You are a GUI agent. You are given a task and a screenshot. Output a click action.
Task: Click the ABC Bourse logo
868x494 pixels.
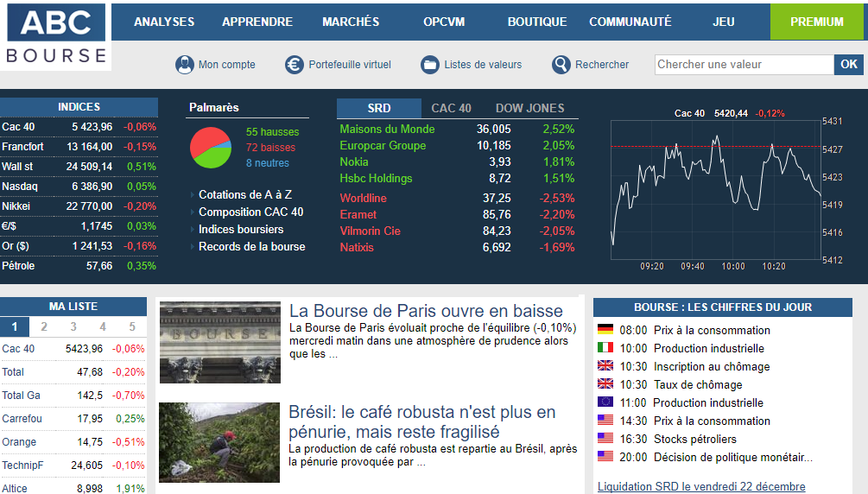point(56,35)
